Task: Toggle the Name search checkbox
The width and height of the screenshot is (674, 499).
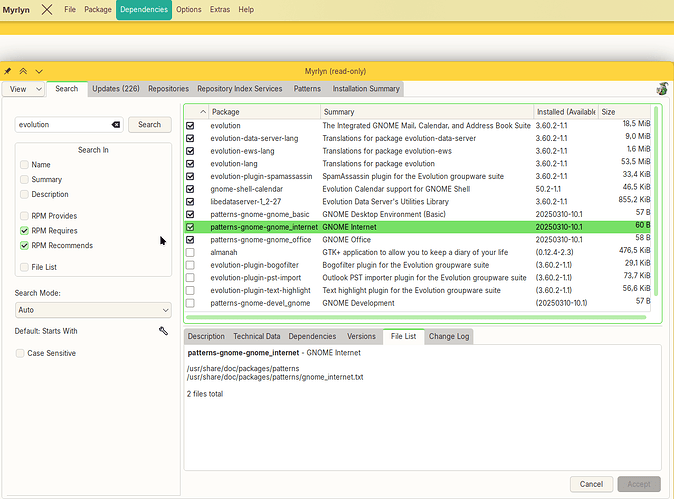Action: [x=25, y=165]
